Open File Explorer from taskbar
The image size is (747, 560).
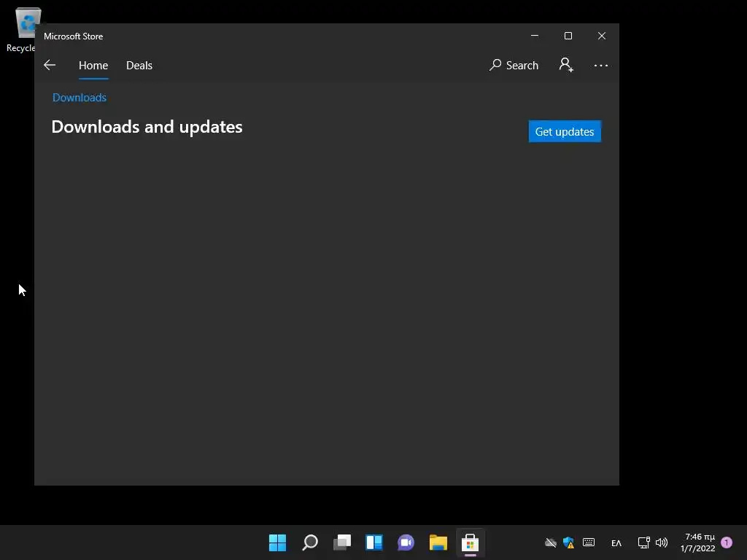pos(438,542)
